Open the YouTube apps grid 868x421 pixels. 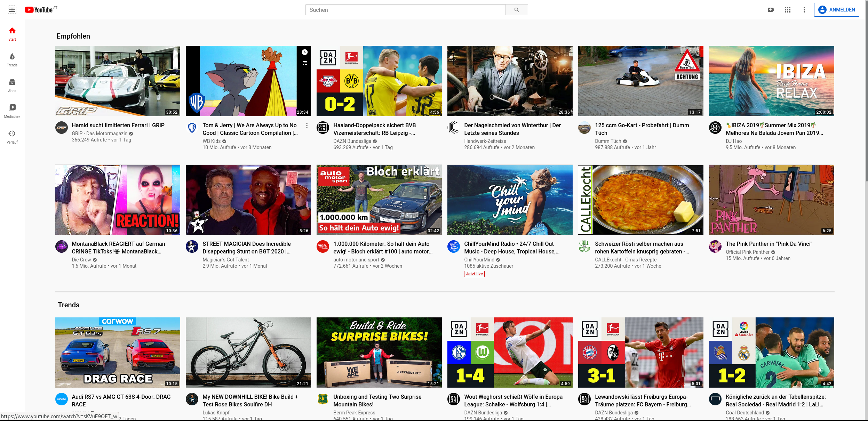coord(788,10)
